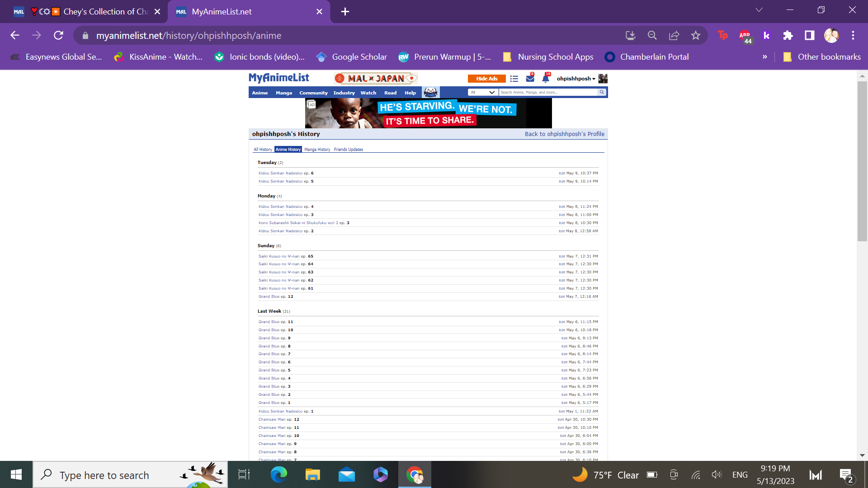Expand hidden bookmarks chevron

tap(765, 57)
